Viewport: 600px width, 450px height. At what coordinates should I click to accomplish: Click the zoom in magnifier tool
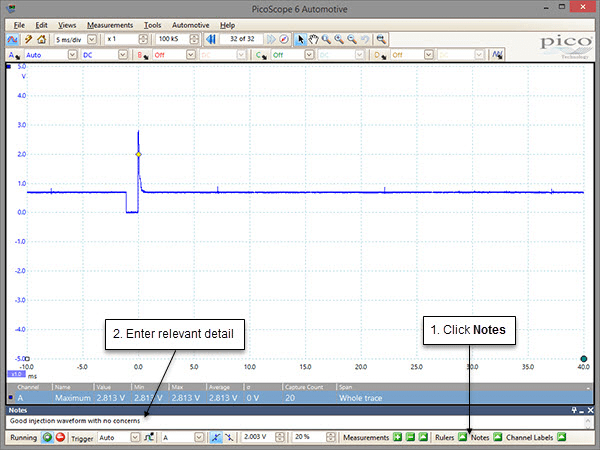coord(339,39)
